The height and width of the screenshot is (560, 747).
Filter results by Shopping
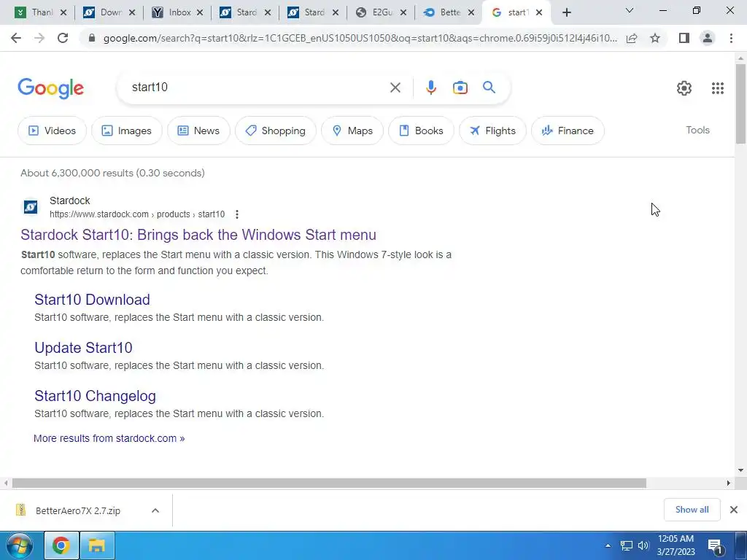point(275,131)
